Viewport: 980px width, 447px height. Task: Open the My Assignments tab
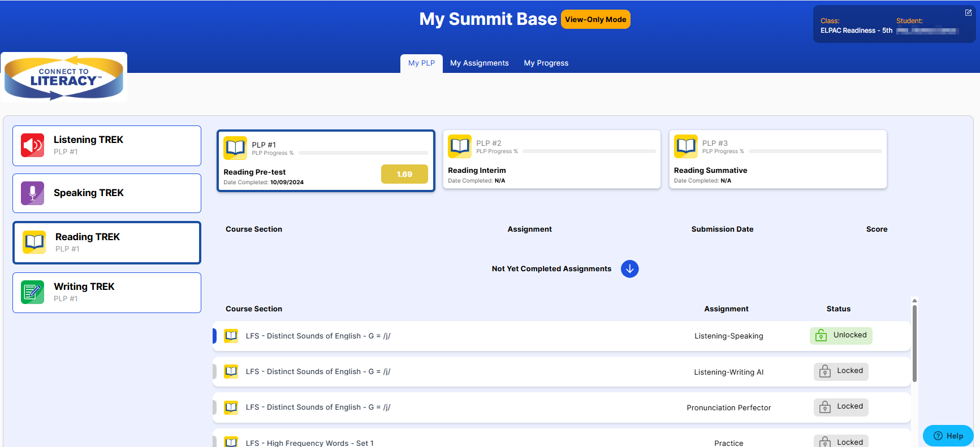(x=480, y=63)
